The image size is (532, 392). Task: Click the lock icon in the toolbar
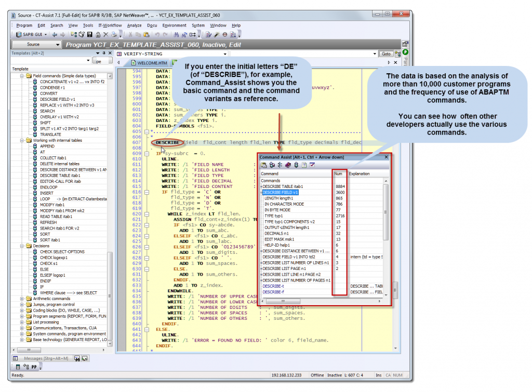(98, 35)
